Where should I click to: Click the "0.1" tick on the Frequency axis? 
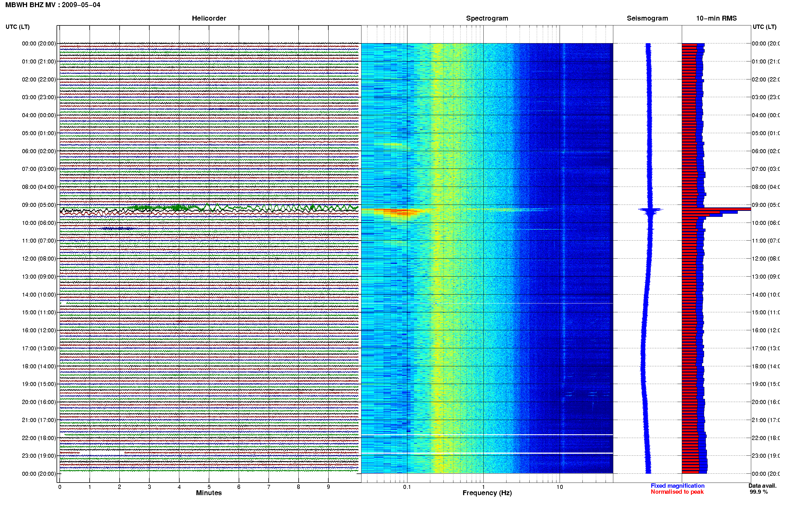pos(407,487)
